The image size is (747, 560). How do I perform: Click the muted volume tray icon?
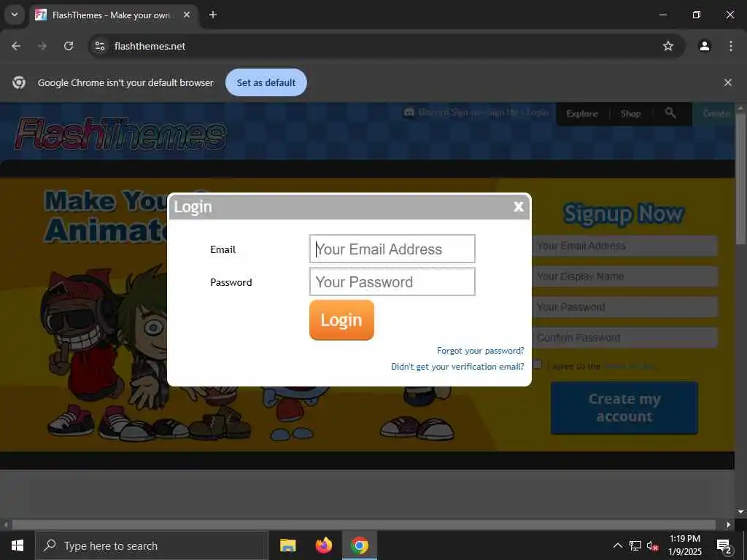[x=652, y=546]
